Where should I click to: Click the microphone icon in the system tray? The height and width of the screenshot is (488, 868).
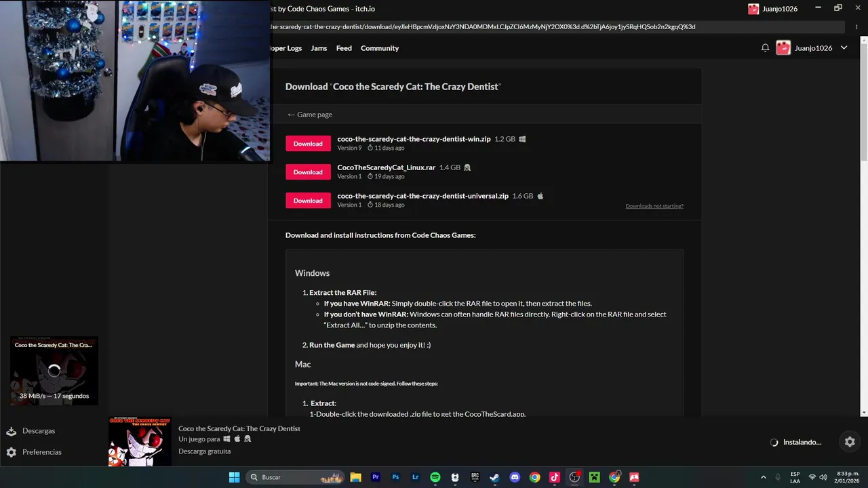tap(778, 477)
